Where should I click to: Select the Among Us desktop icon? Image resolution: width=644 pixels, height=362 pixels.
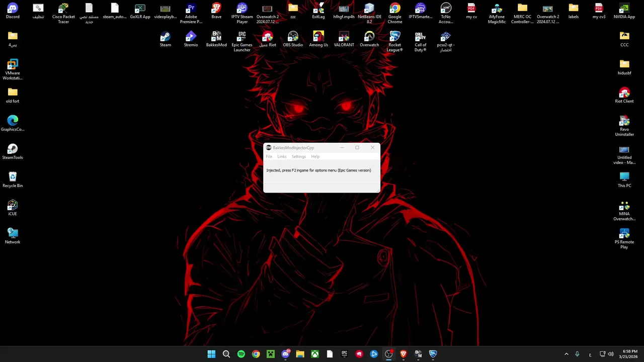(318, 39)
